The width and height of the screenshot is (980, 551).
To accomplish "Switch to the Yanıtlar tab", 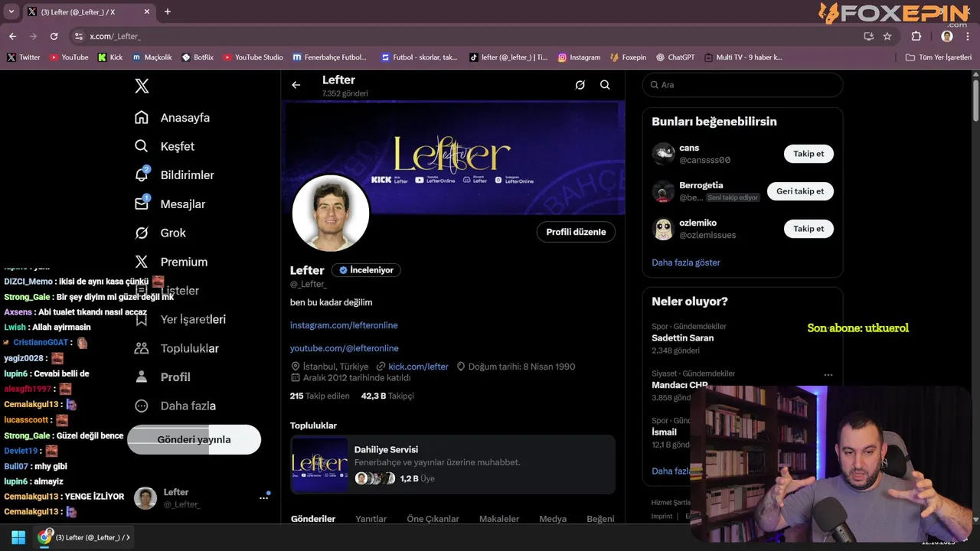I will click(x=371, y=519).
